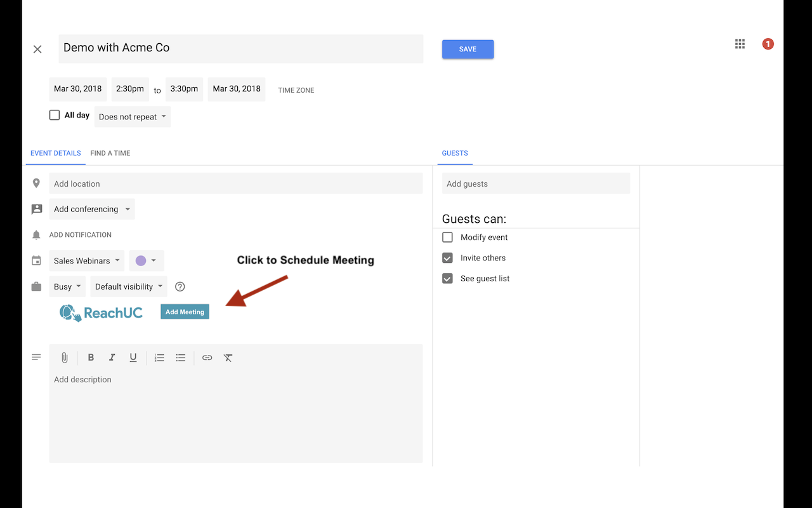
Task: Open the Sales Webinars calendar selector
Action: pos(86,260)
